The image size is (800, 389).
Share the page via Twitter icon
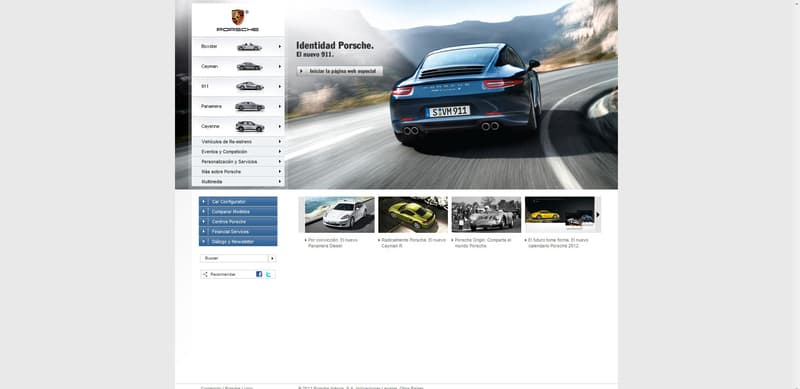point(268,274)
